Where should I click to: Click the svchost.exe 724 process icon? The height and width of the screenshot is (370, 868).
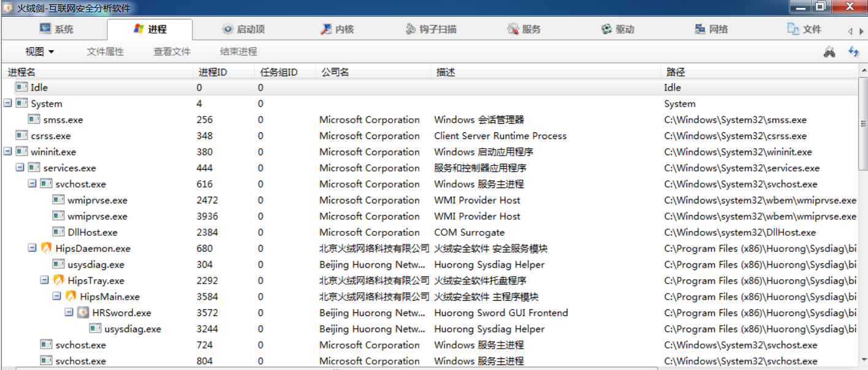pos(46,345)
